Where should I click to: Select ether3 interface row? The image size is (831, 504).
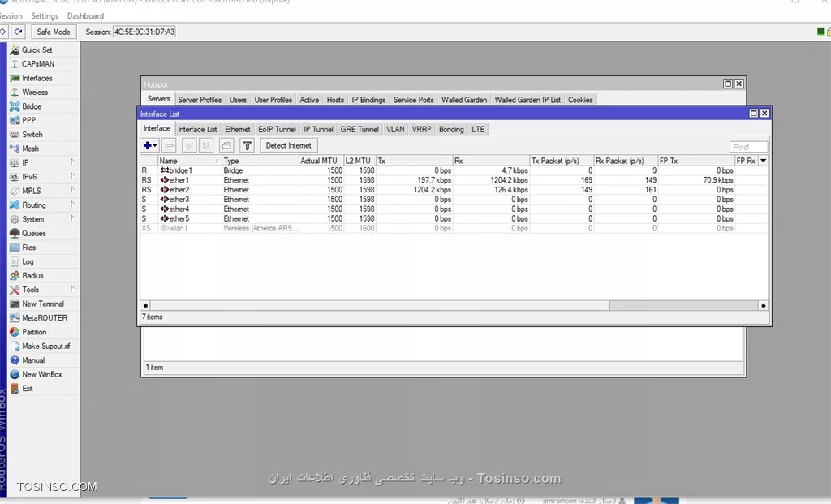click(454, 200)
